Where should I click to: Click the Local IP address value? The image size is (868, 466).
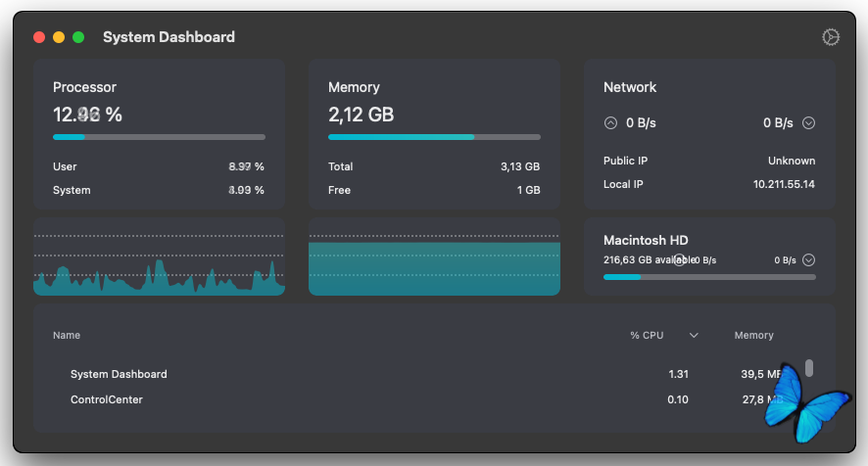[x=784, y=184]
